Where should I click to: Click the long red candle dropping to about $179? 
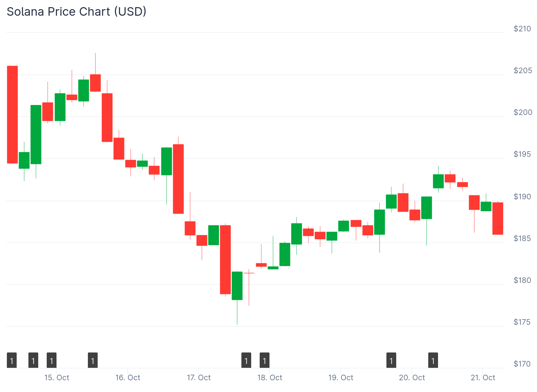225,259
